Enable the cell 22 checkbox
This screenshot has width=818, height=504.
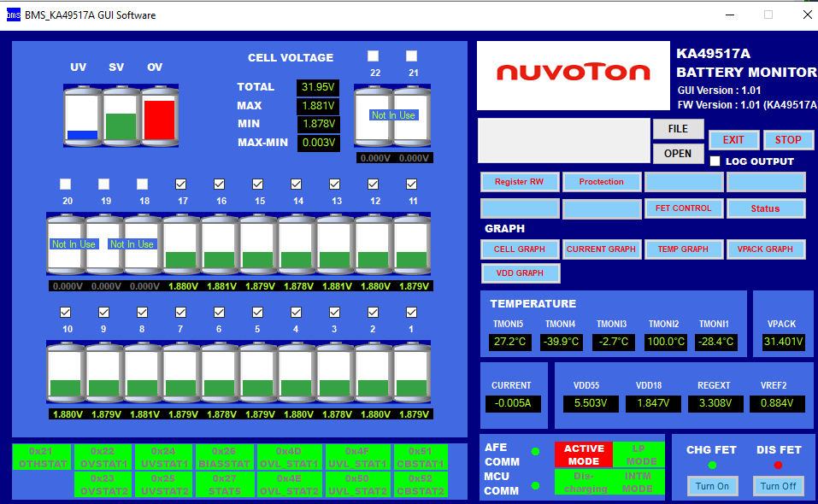tap(373, 56)
